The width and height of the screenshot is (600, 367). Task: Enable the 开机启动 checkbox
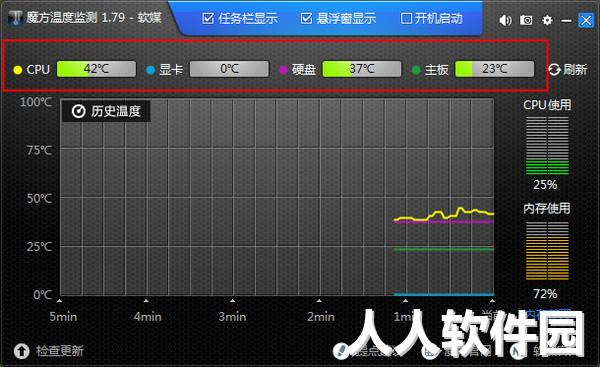coord(406,18)
